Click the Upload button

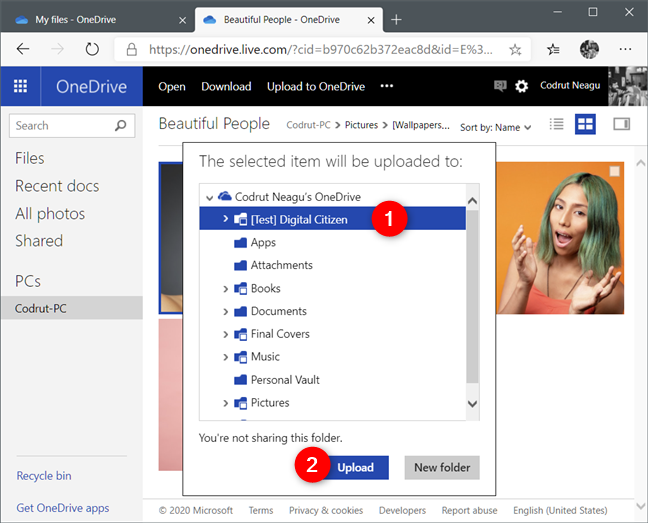355,467
